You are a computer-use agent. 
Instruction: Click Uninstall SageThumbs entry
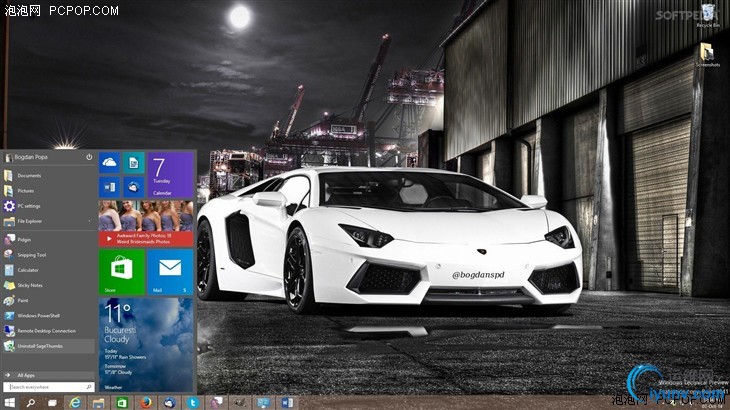point(40,344)
